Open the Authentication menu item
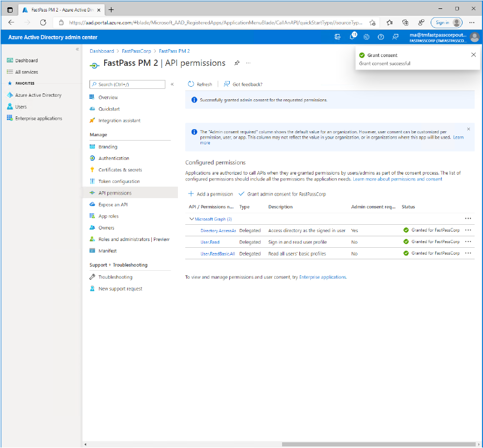Screen dimensions: 483x448 [x=114, y=158]
